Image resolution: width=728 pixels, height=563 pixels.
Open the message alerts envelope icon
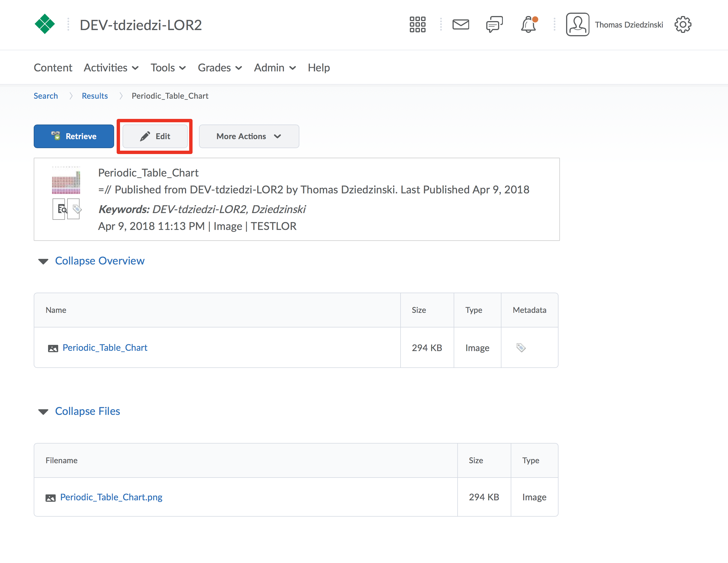(461, 24)
